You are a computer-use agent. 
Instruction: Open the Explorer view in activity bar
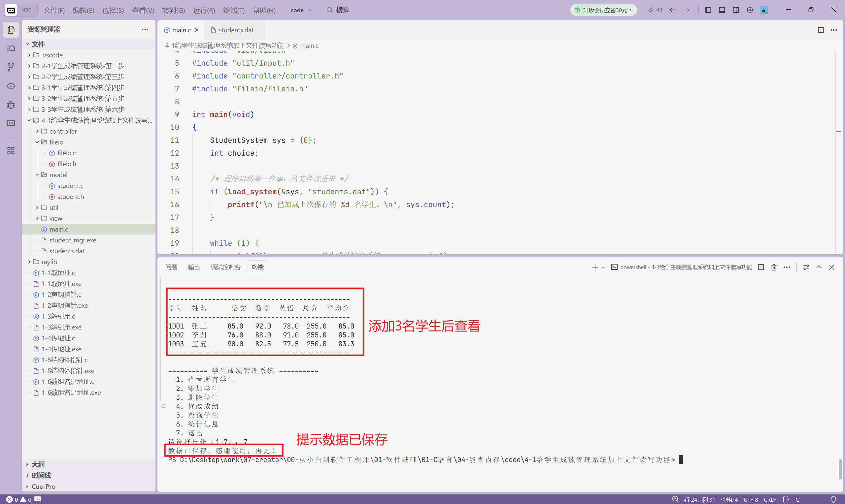[x=11, y=30]
